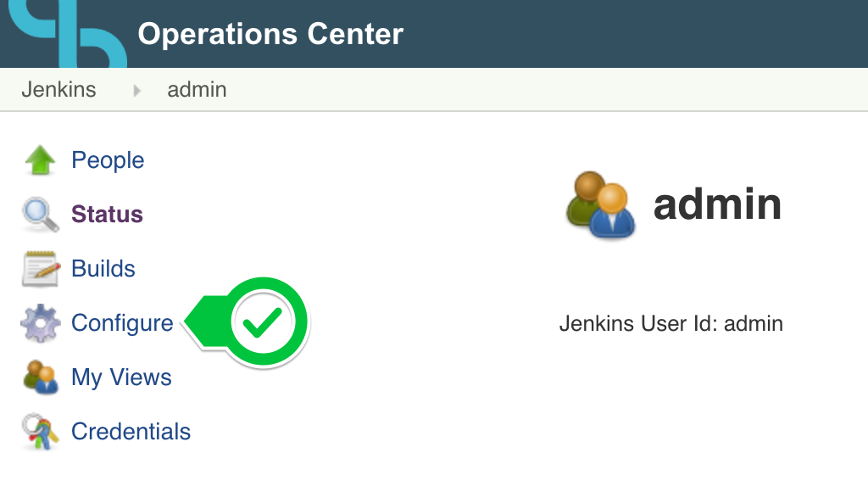Click the admin breadcrumb item

click(197, 90)
